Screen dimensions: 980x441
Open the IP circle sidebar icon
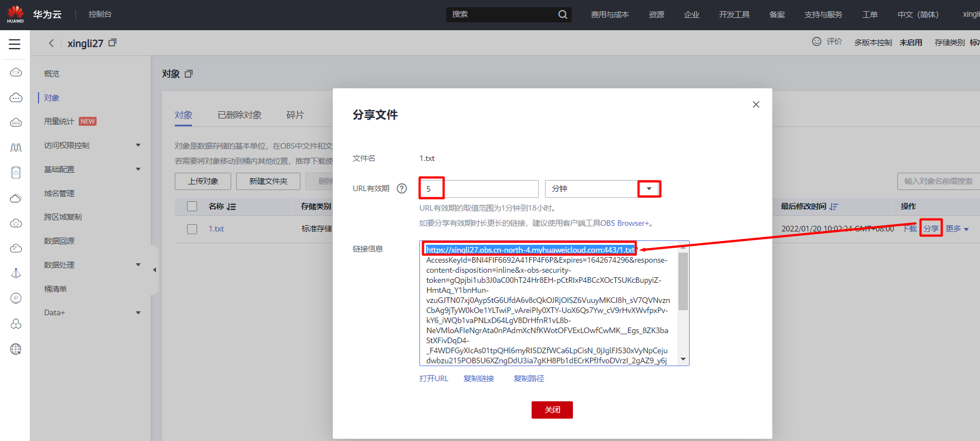coord(16,298)
